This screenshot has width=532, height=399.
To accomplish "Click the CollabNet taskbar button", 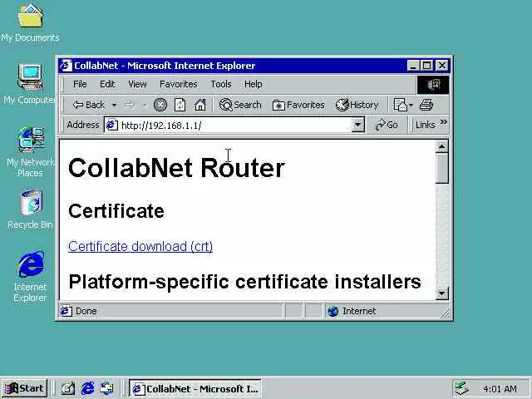I will 195,388.
